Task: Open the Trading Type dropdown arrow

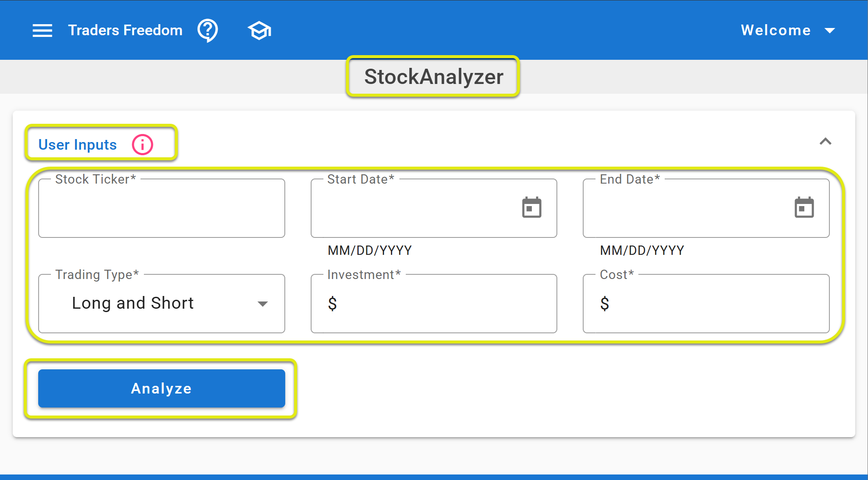Action: pyautogui.click(x=263, y=304)
